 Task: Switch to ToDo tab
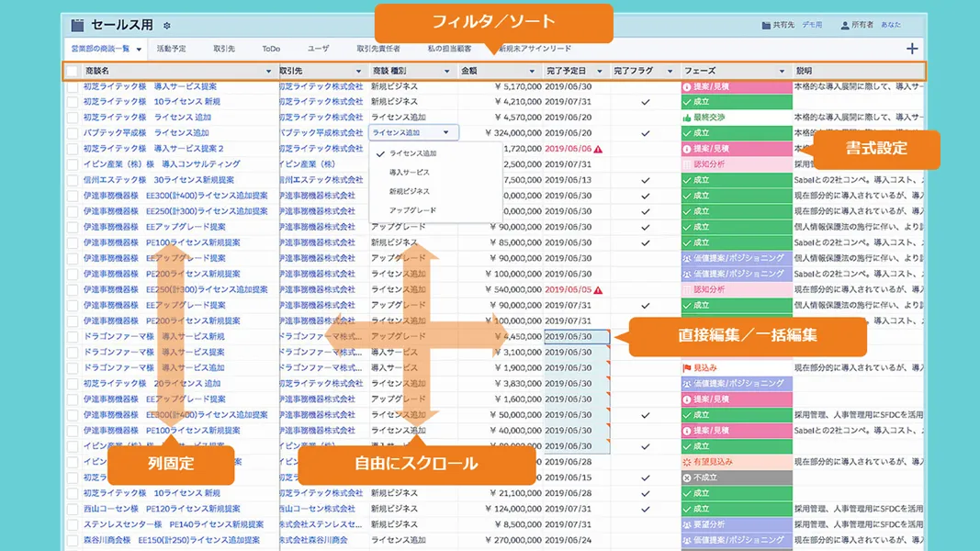[x=271, y=49]
